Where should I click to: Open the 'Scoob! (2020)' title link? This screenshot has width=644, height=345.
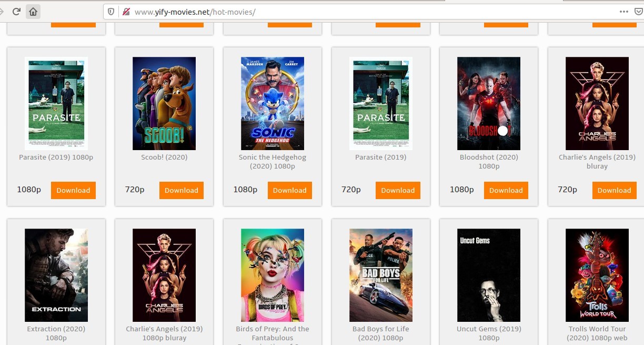(x=164, y=157)
